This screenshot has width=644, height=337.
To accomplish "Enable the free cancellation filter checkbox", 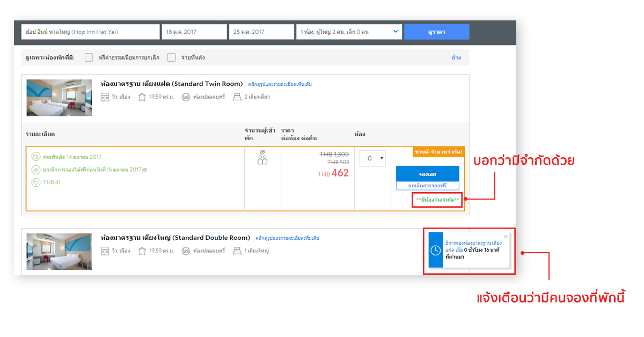I will pos(89,57).
